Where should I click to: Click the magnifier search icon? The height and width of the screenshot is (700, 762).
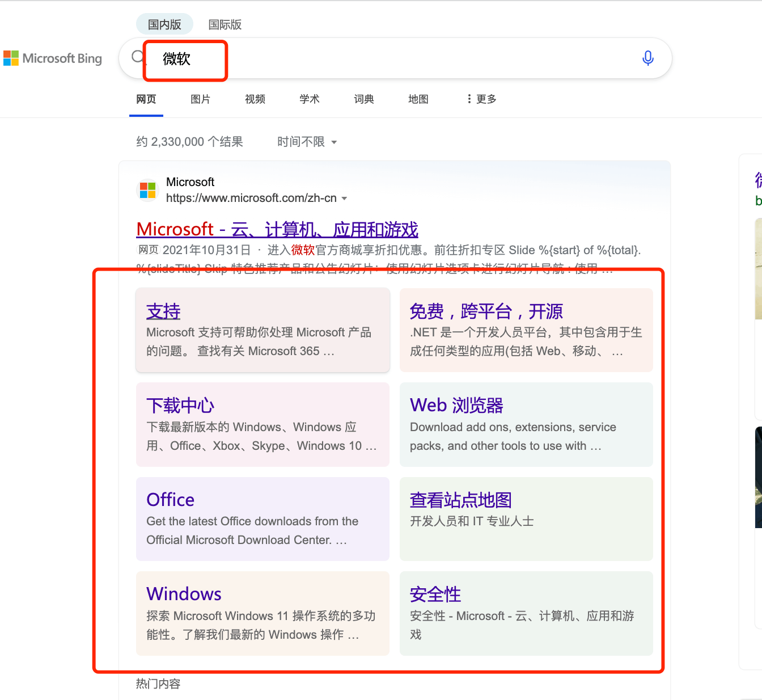138,57
